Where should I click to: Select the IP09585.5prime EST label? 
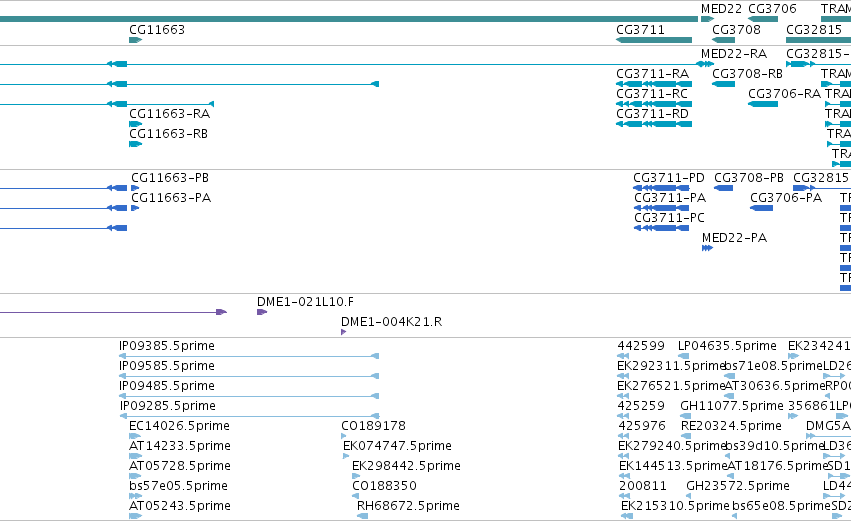coord(167,366)
